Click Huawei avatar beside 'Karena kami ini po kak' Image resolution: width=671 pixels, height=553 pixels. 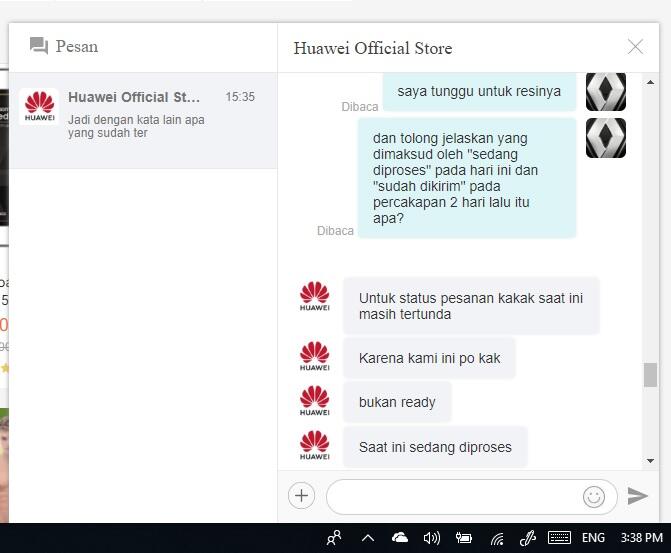click(x=315, y=356)
